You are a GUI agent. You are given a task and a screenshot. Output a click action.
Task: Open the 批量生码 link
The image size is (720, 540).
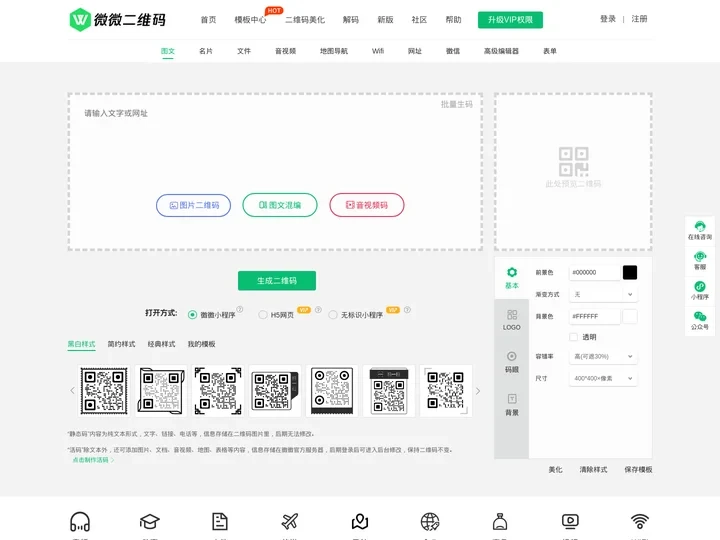pos(456,104)
